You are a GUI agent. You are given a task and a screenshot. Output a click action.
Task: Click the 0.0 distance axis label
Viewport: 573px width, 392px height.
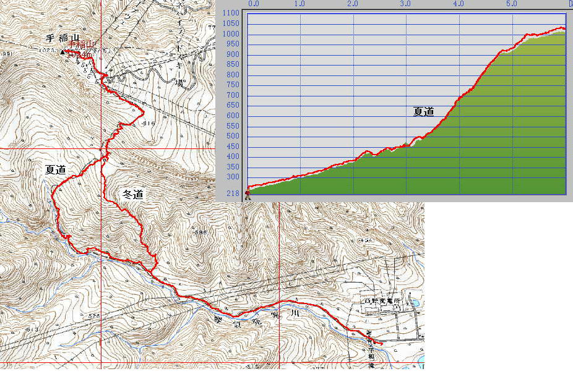coord(252,4)
